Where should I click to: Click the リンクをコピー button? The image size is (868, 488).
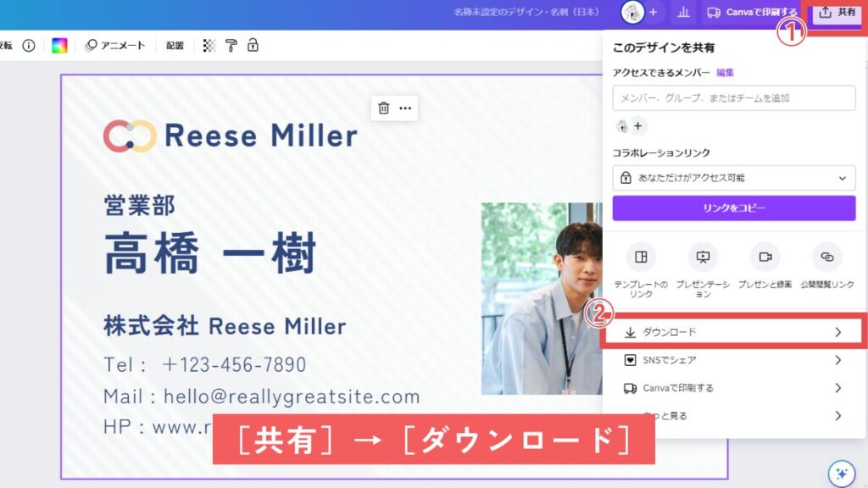[x=734, y=208]
